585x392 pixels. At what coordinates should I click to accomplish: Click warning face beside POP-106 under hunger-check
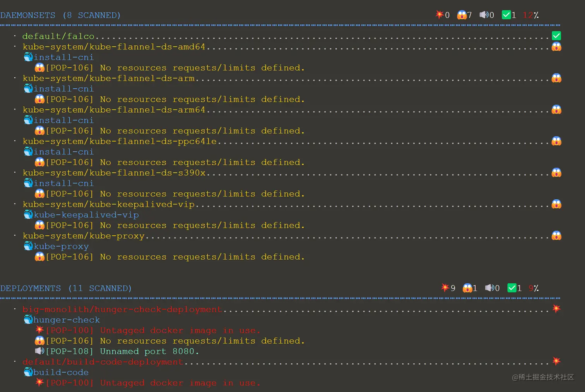[39, 341]
